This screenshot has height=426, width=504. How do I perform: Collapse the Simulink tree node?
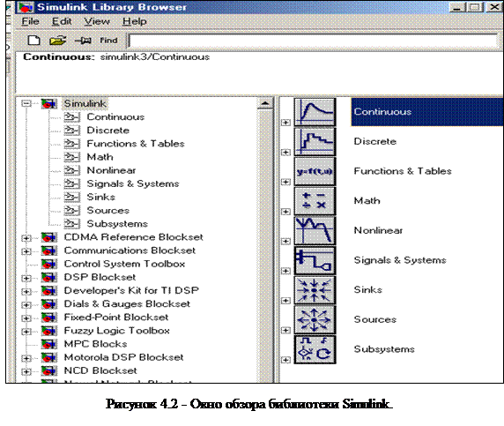coord(26,103)
